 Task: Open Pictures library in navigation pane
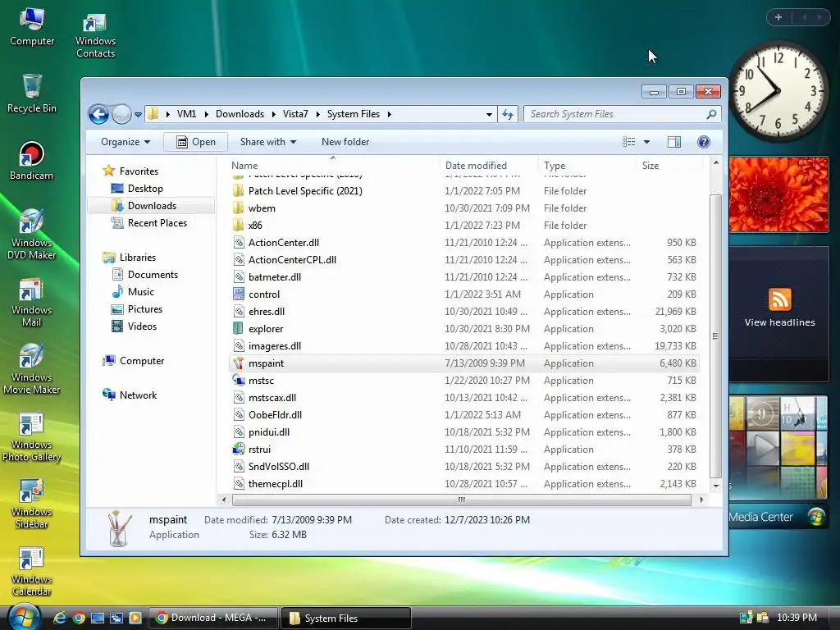[x=145, y=309]
